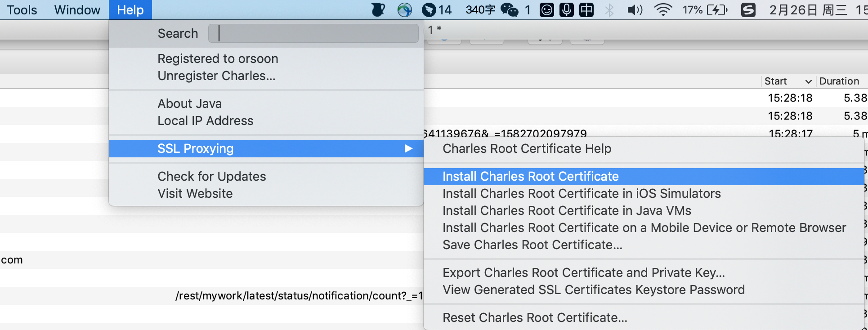The image size is (868, 330).
Task: Choose Save Charles Root Certificate...
Action: click(532, 245)
